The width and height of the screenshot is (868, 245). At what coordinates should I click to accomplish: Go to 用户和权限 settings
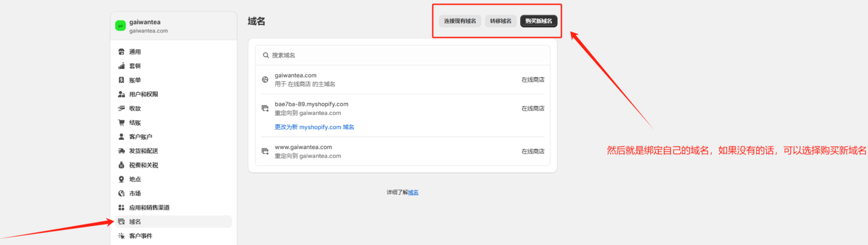point(174,94)
